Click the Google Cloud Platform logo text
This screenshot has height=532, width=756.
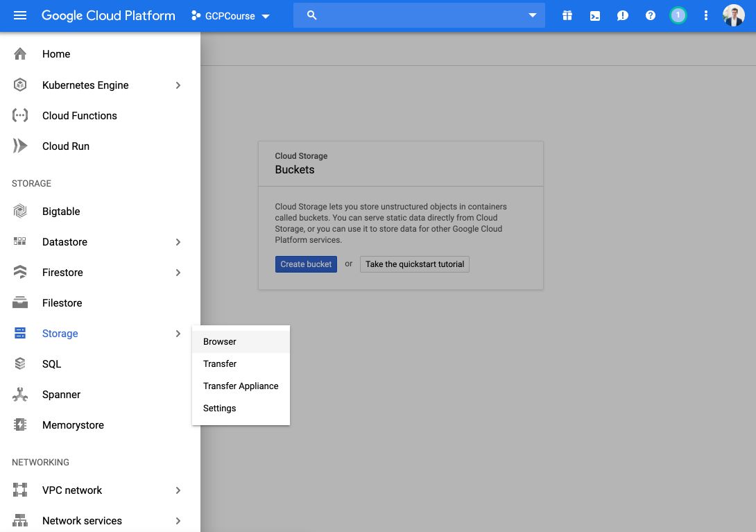coord(108,15)
